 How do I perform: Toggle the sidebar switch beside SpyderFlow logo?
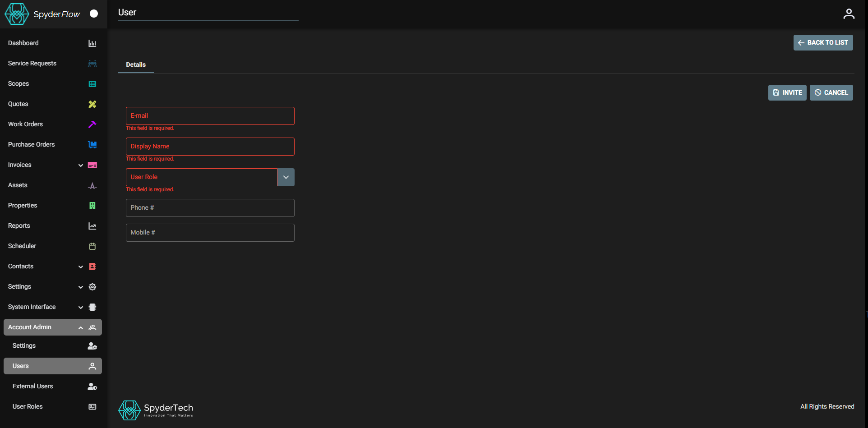coord(94,14)
